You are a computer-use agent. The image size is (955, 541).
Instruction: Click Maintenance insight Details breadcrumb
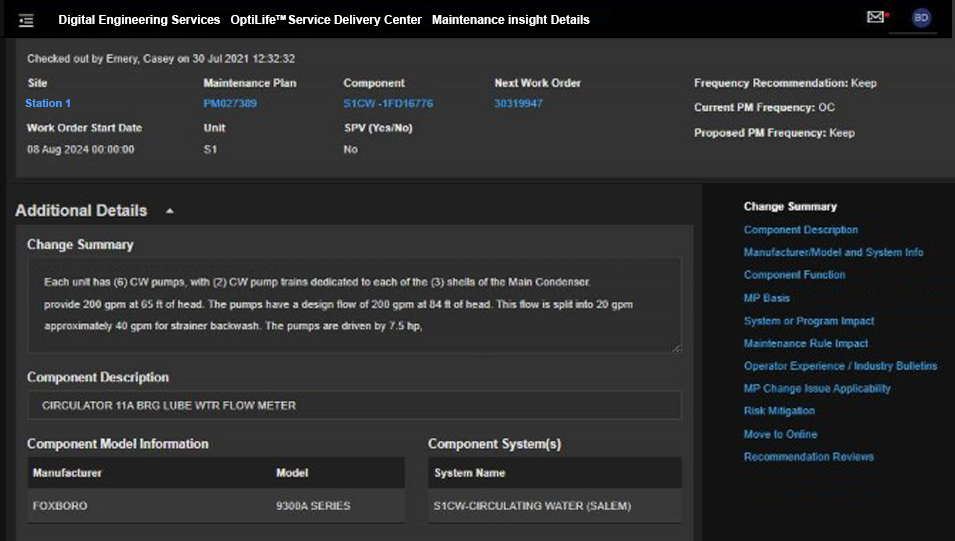point(510,19)
